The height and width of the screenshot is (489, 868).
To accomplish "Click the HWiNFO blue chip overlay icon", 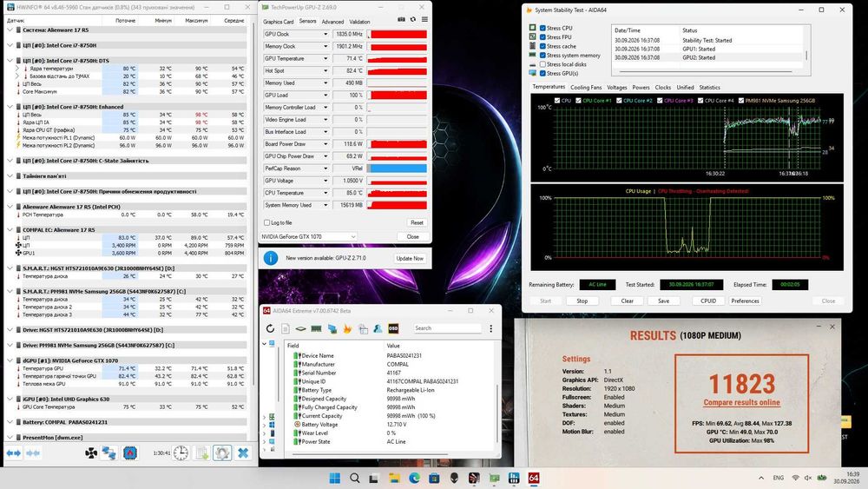I will (130, 453).
